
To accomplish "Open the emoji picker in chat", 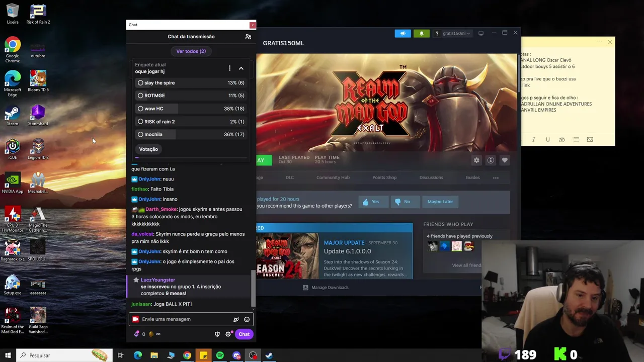I will click(x=247, y=319).
